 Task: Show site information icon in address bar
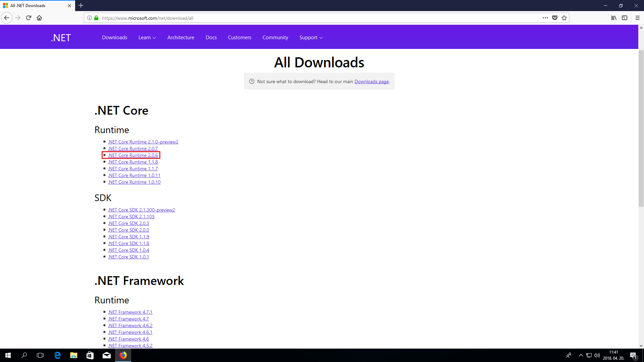click(90, 18)
